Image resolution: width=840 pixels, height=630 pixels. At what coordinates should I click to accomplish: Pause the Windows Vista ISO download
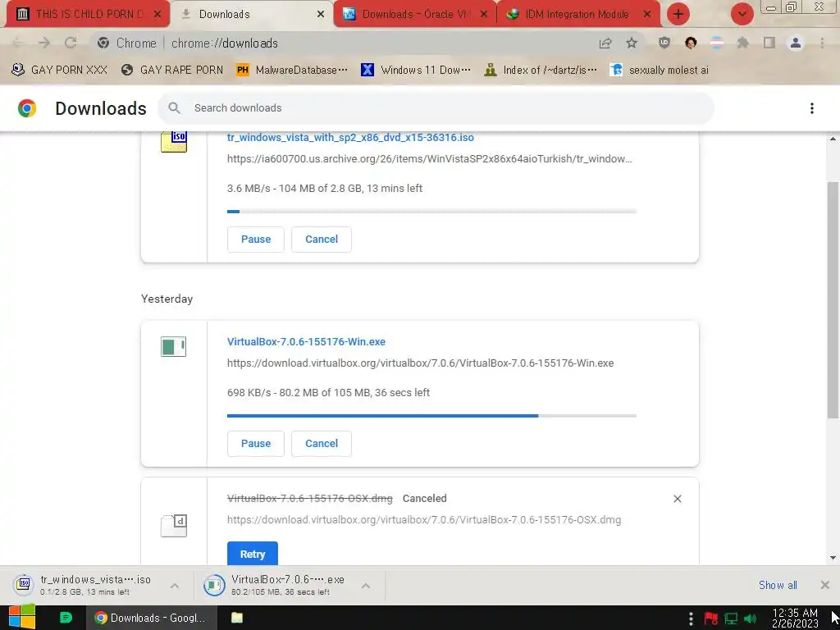coord(256,240)
